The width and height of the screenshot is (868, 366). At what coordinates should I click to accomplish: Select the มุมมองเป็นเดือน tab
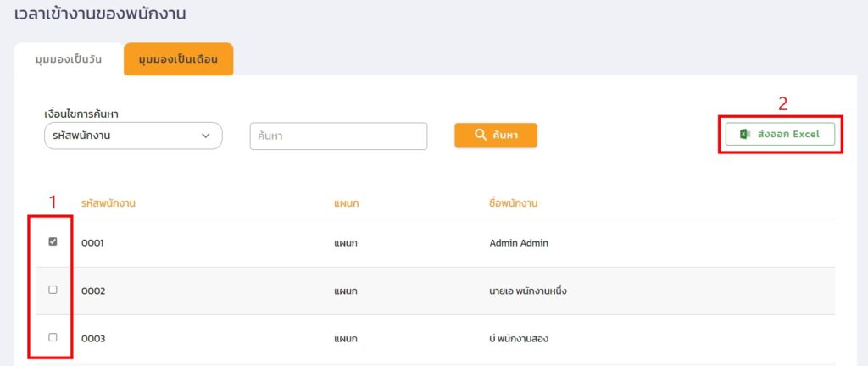tap(178, 59)
